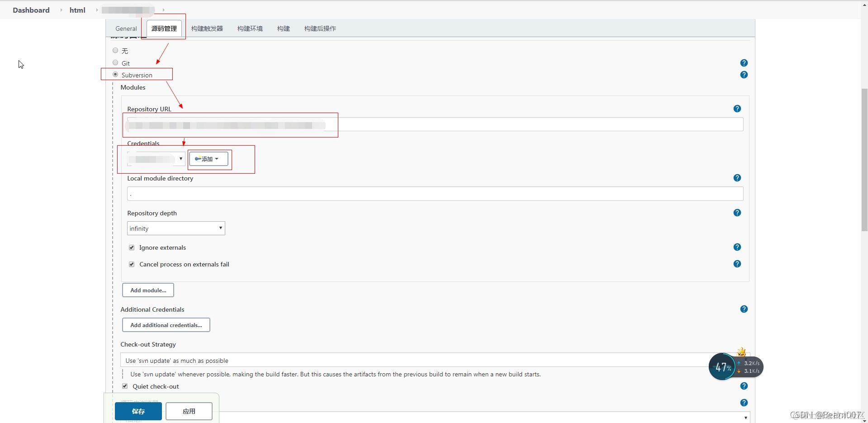The height and width of the screenshot is (423, 868).
Task: Switch to the 构建后操作 tab
Action: point(320,29)
